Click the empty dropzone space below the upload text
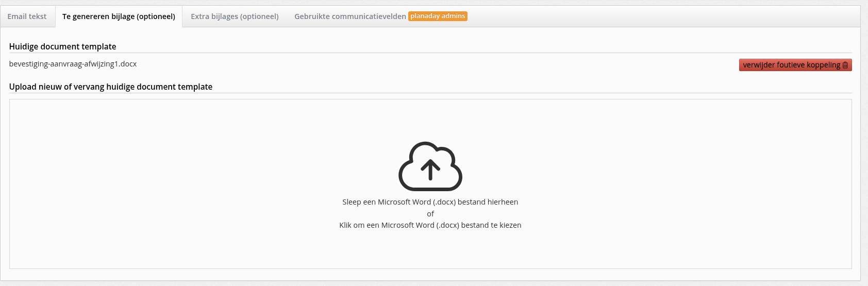 coord(430,250)
